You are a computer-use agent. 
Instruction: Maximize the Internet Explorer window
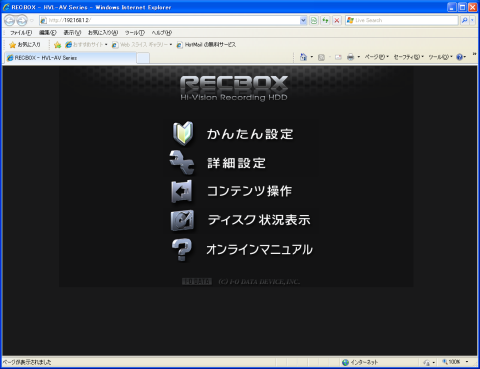coord(462,7)
